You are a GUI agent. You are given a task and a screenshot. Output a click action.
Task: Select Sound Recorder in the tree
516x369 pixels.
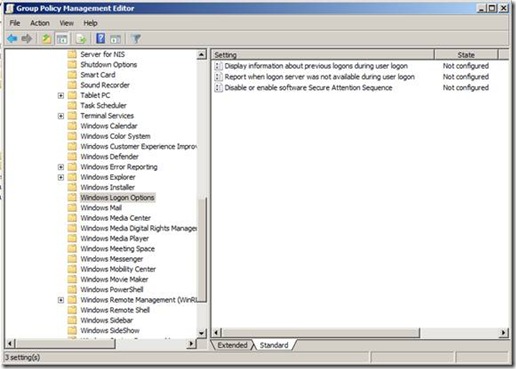tap(105, 85)
